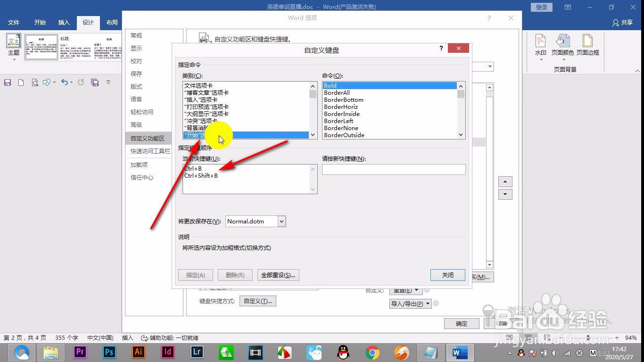The width and height of the screenshot is (644, 362).
Task: Click the 全部重设 button
Action: click(x=278, y=275)
